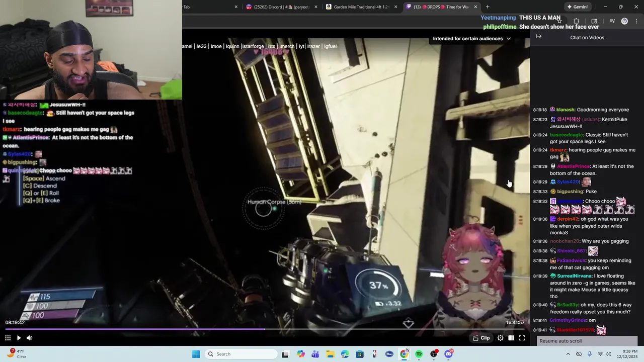Create a Clip of the stream
Viewport: 644px width, 362px height.
coord(481,338)
